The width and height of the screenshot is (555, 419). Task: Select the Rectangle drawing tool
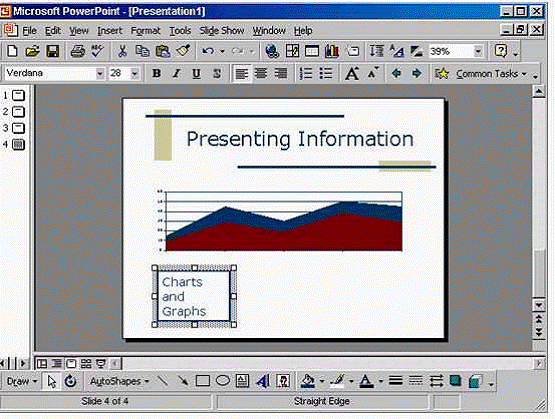point(202,381)
